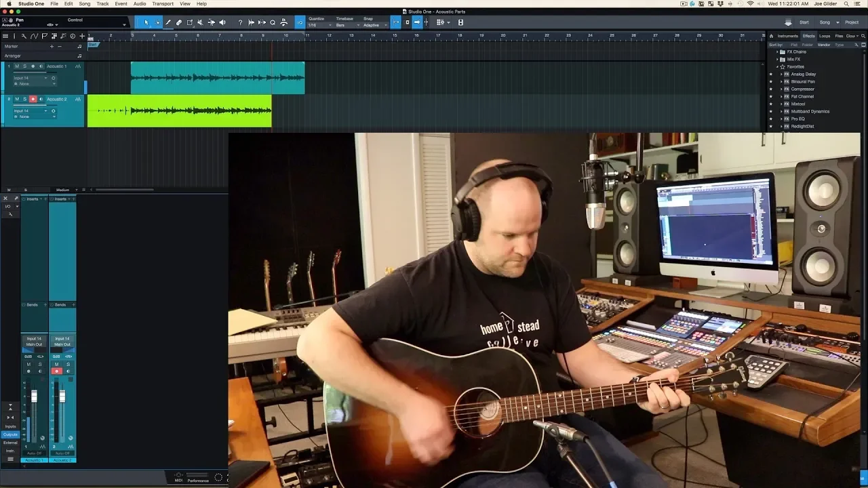Select the Acoustic 1 audio clip

point(218,78)
